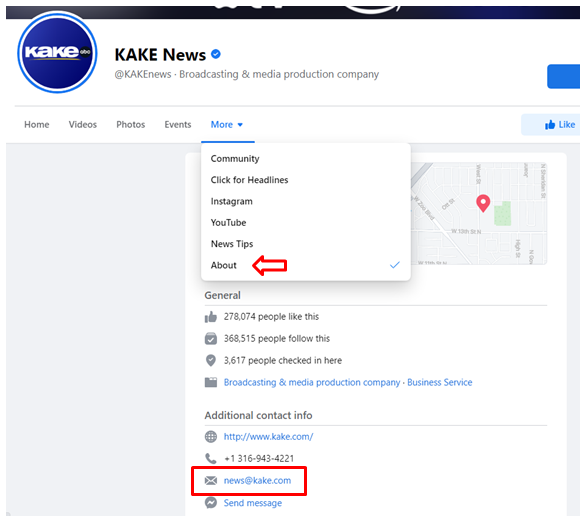Click the blue verified badge icon

click(x=216, y=54)
